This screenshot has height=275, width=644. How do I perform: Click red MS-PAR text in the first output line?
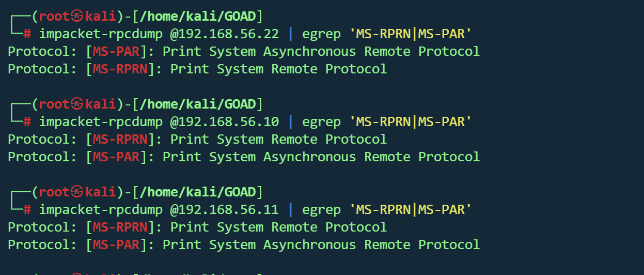click(x=117, y=52)
